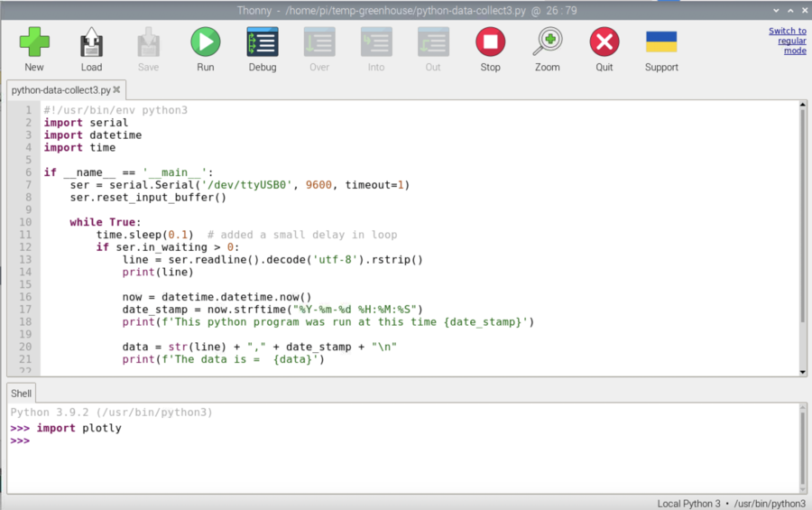
Task: Click the Step Over toolbar icon
Action: click(319, 42)
